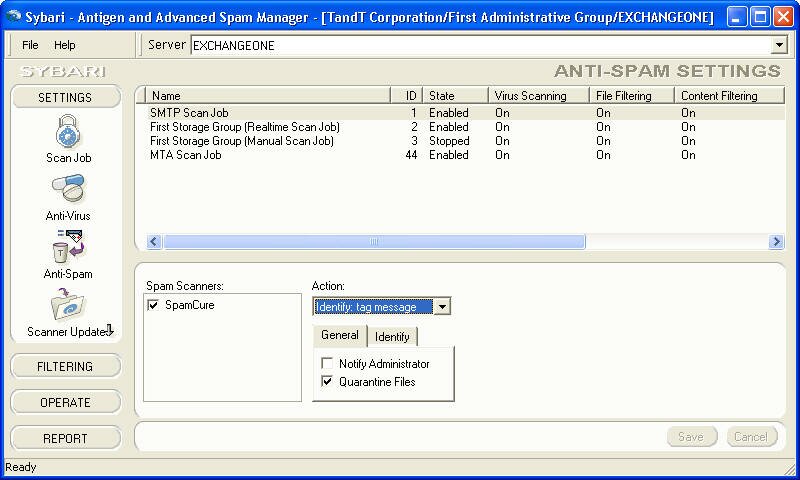
Task: Click the OPERATE section button
Action: (x=65, y=403)
